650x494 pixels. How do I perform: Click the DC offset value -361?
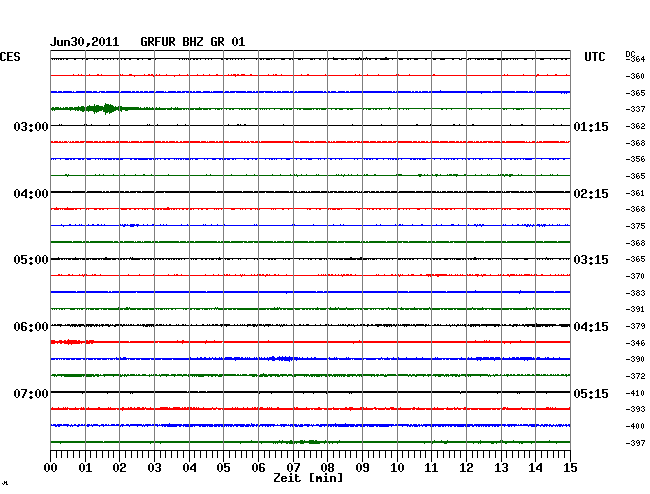[635, 193]
